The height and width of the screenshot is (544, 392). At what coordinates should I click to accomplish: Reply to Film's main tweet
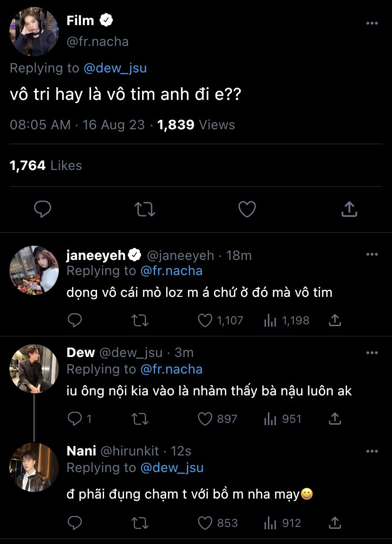[43, 209]
